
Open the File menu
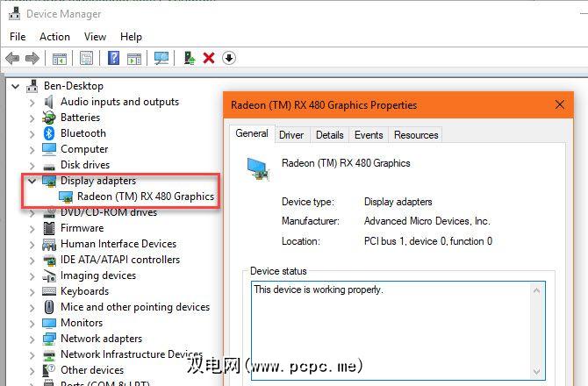point(18,37)
